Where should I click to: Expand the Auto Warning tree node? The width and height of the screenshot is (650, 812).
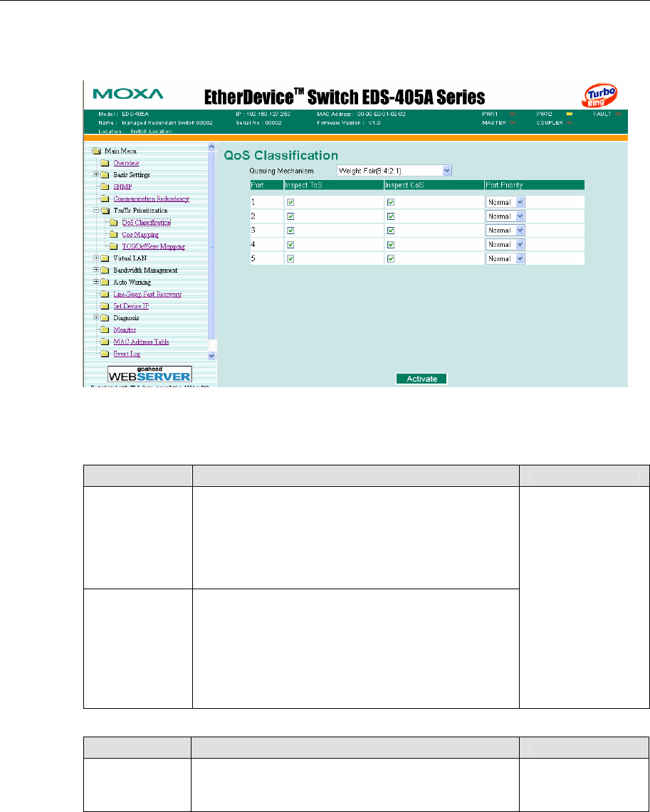coord(96,282)
